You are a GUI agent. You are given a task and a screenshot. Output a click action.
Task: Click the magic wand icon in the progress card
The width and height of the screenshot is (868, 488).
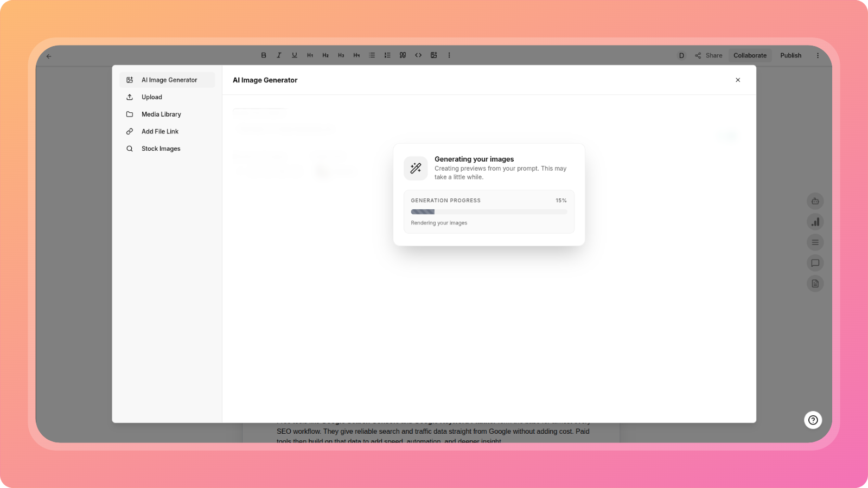tap(416, 168)
